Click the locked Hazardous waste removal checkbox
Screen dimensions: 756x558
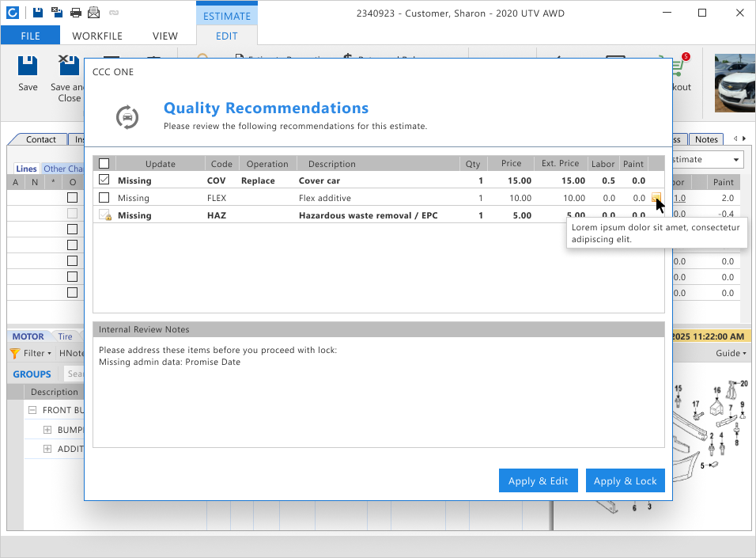[104, 214]
